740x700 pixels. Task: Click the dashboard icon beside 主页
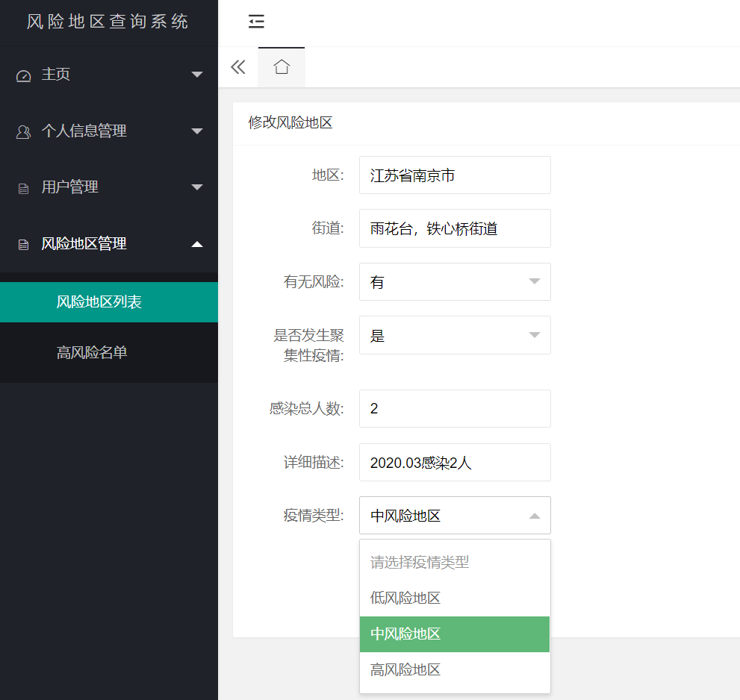(x=23, y=75)
